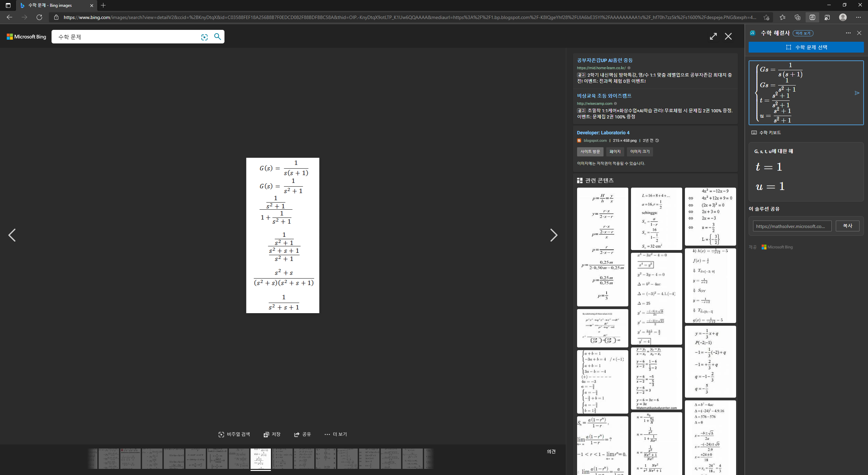Copy the solution share link with 복사
Viewport: 868px width, 475px height.
847,226
